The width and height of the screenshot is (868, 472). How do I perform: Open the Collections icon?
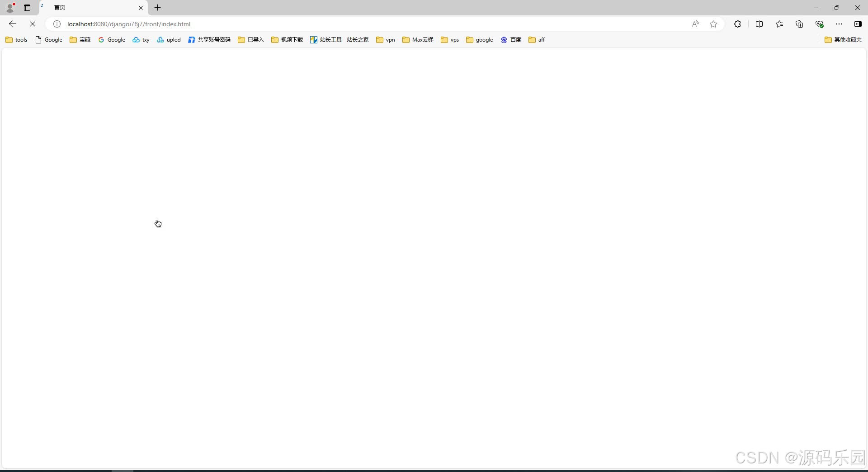coord(799,24)
